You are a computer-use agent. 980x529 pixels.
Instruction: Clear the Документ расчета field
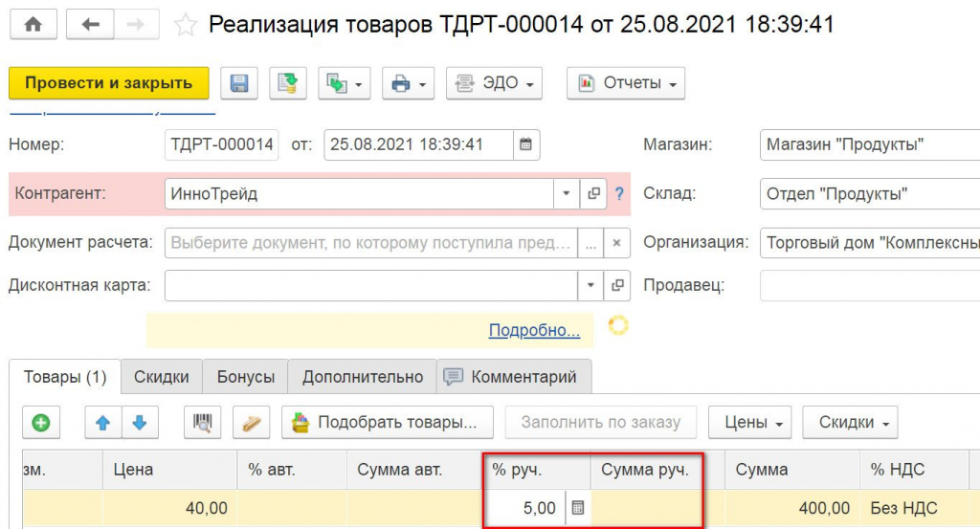[x=617, y=243]
